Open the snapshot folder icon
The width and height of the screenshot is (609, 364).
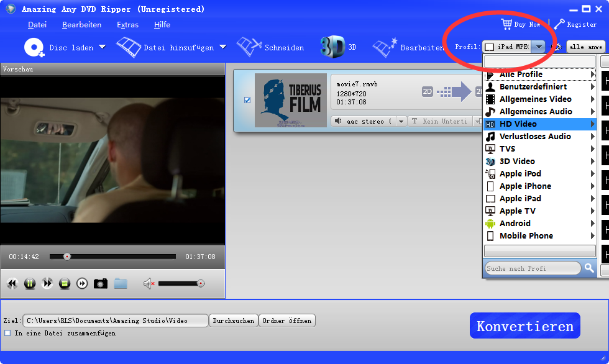pos(121,284)
